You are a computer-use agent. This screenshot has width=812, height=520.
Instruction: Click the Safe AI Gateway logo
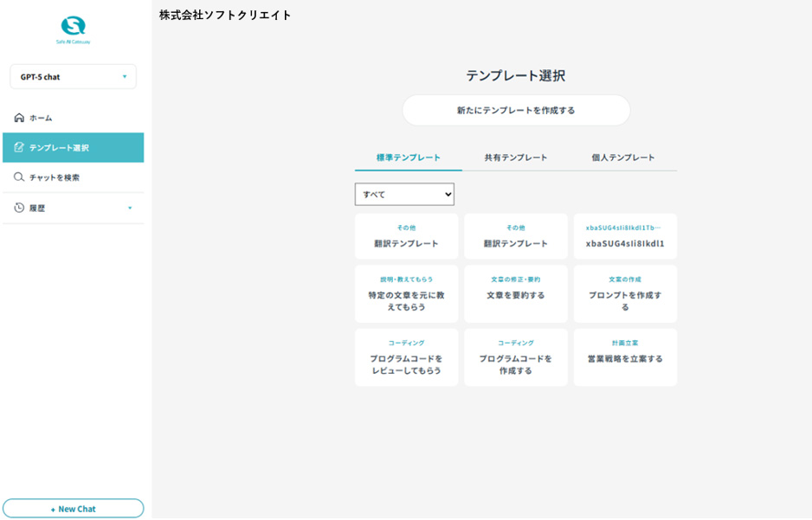(74, 29)
